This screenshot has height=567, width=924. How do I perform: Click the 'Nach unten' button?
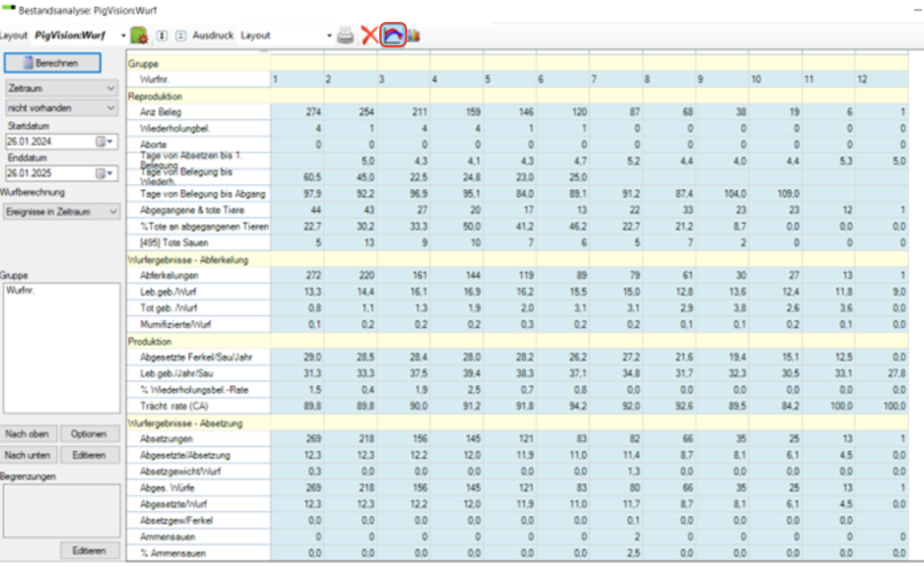coord(29,455)
